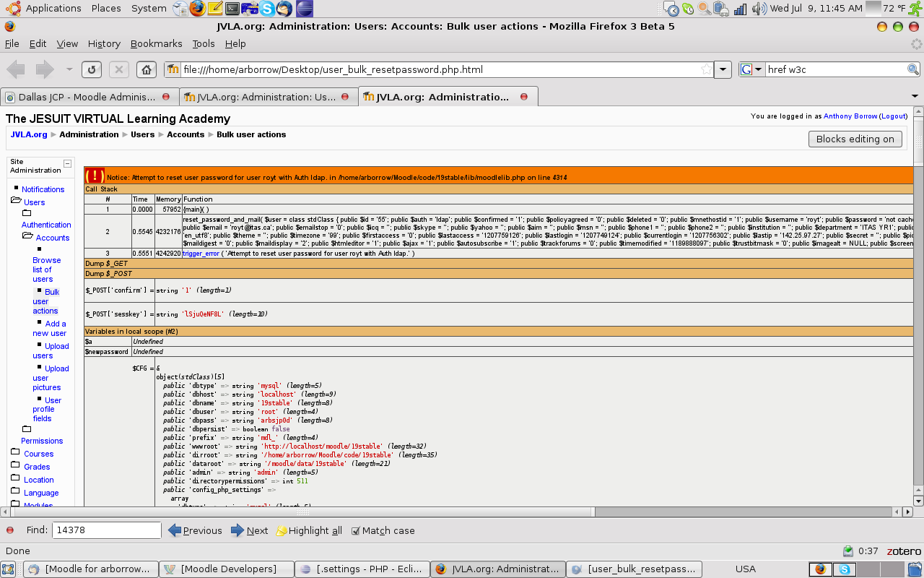Open the Bookmarks menu
Image resolution: width=924 pixels, height=578 pixels.
(157, 43)
